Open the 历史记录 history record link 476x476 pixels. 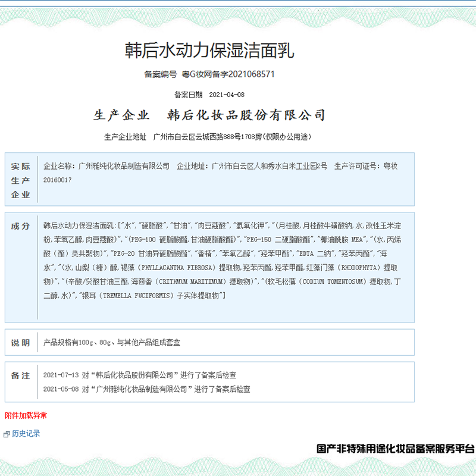click(x=25, y=433)
